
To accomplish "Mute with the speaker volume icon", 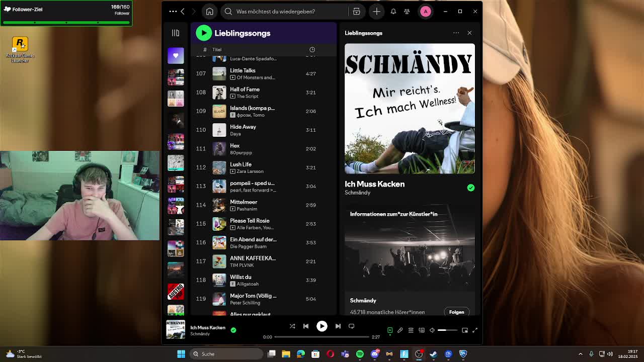I will (432, 330).
